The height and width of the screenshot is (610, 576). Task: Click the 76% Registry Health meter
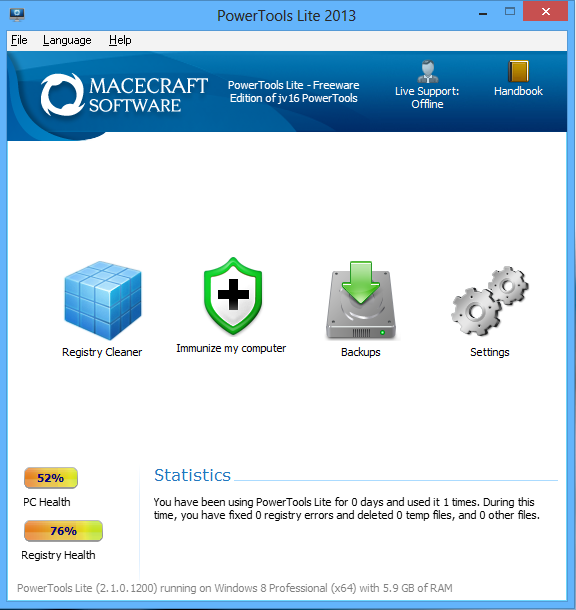(63, 531)
